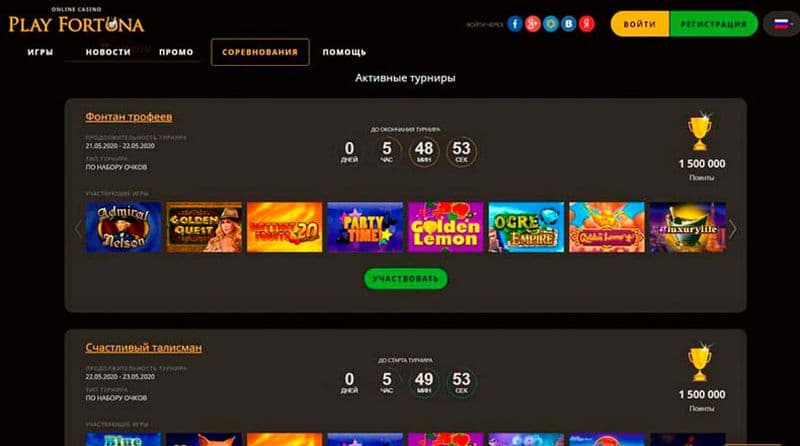Open the Игры menu item
This screenshot has width=800, height=446.
pos(40,52)
